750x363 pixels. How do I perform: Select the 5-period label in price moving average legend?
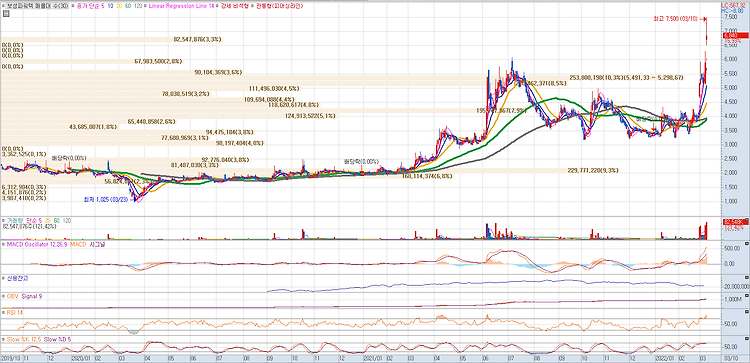pos(104,6)
